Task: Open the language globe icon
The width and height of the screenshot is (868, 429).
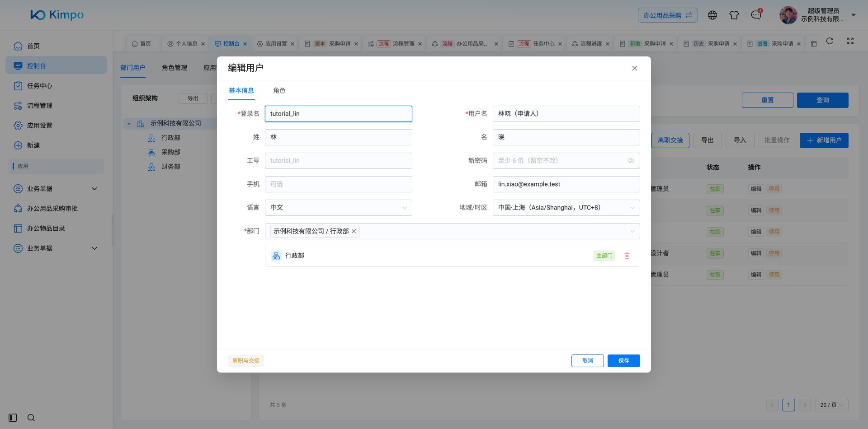Action: pos(712,15)
